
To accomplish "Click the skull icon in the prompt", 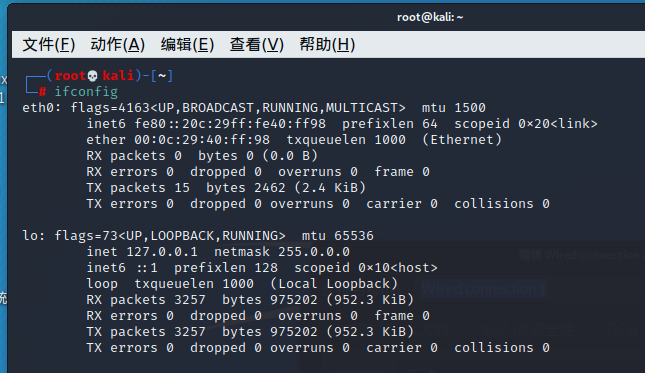I will point(93,76).
